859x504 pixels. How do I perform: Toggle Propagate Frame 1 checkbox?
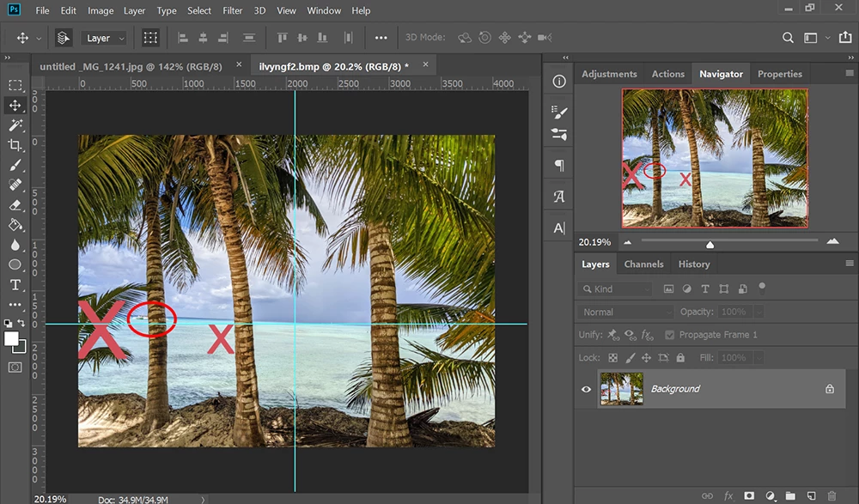tap(669, 335)
